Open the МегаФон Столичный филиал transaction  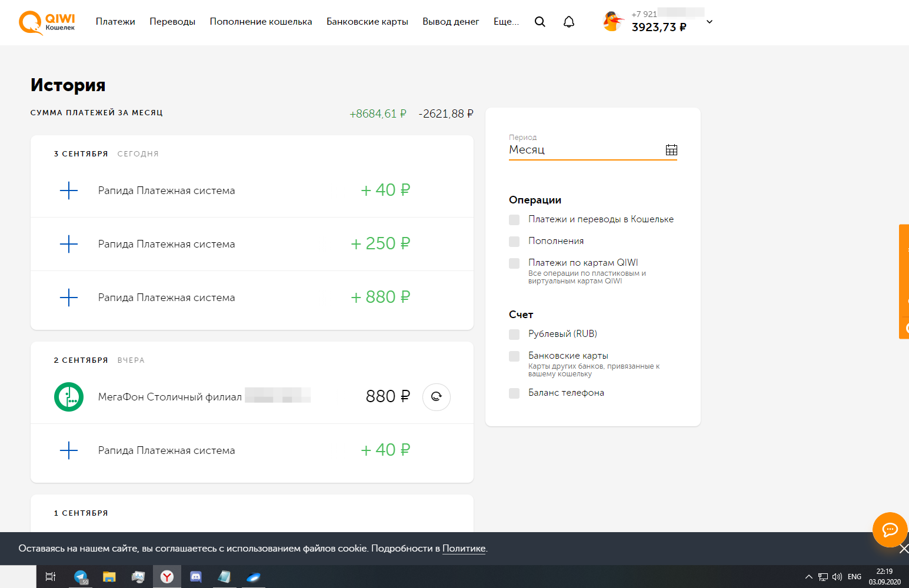252,397
